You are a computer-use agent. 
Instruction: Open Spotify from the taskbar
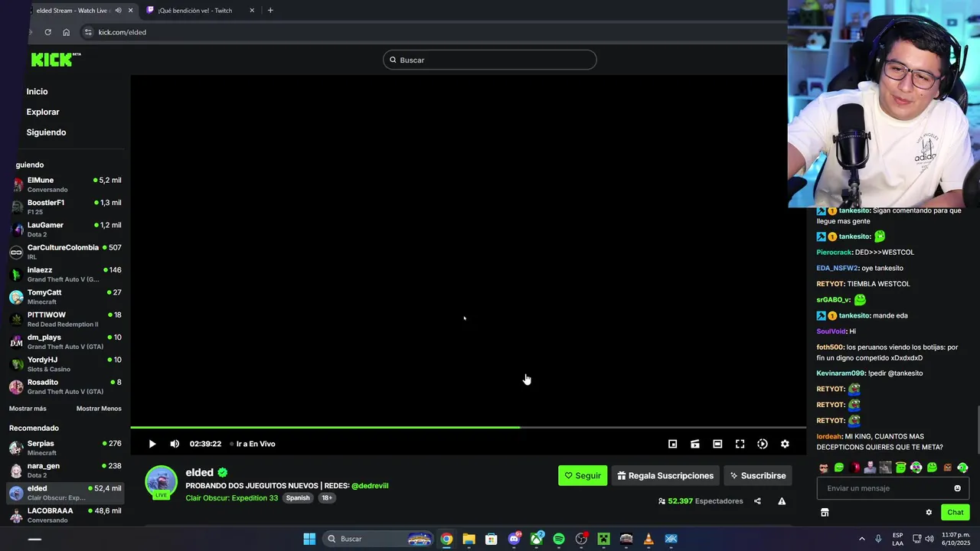tap(559, 539)
